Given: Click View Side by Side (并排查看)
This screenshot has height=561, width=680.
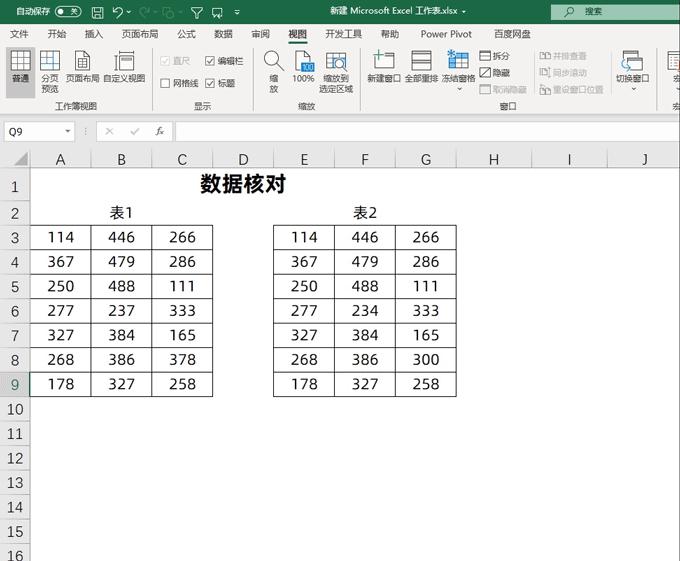Looking at the screenshot, I should [x=563, y=56].
